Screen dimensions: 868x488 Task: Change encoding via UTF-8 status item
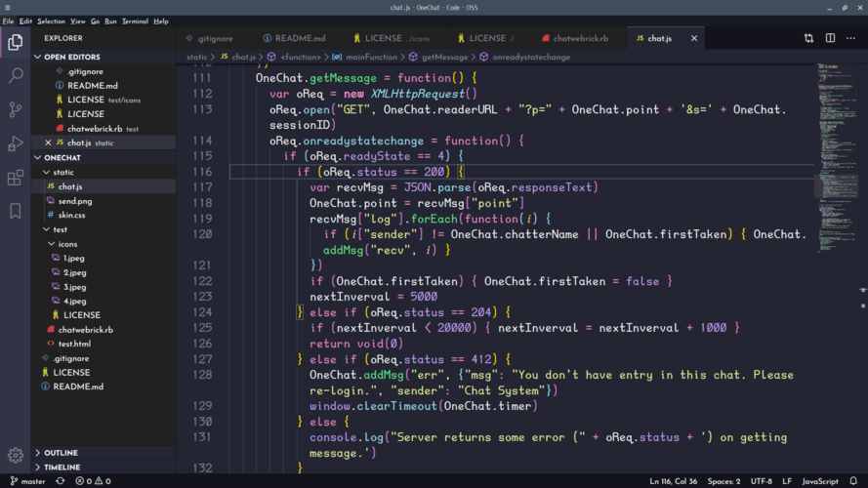pos(762,481)
